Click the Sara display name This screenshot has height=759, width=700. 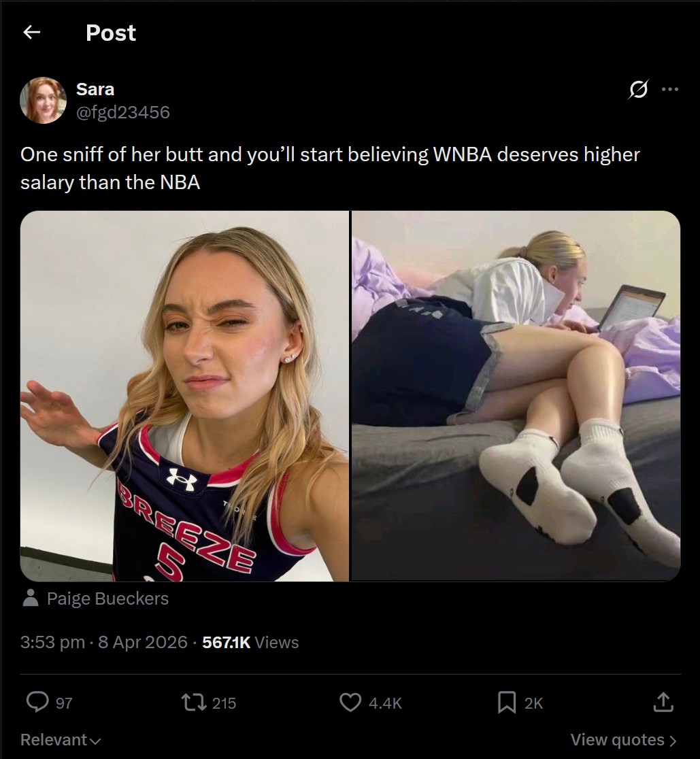pos(95,89)
